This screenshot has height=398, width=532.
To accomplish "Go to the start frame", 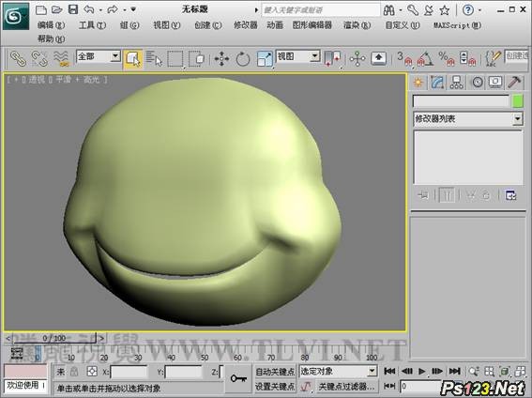I will (389, 371).
